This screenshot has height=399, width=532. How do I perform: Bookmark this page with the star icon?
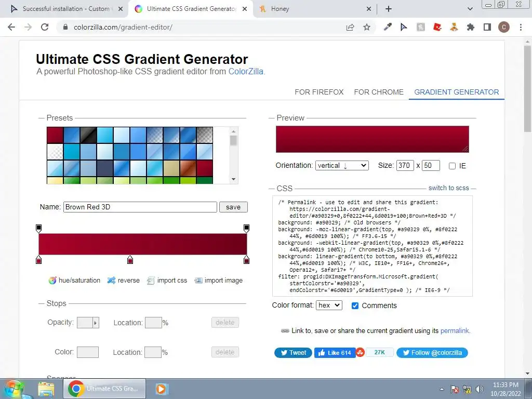click(367, 27)
